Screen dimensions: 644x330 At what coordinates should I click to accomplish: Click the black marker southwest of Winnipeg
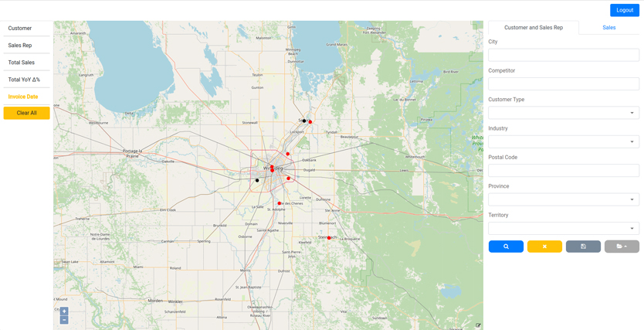(257, 181)
